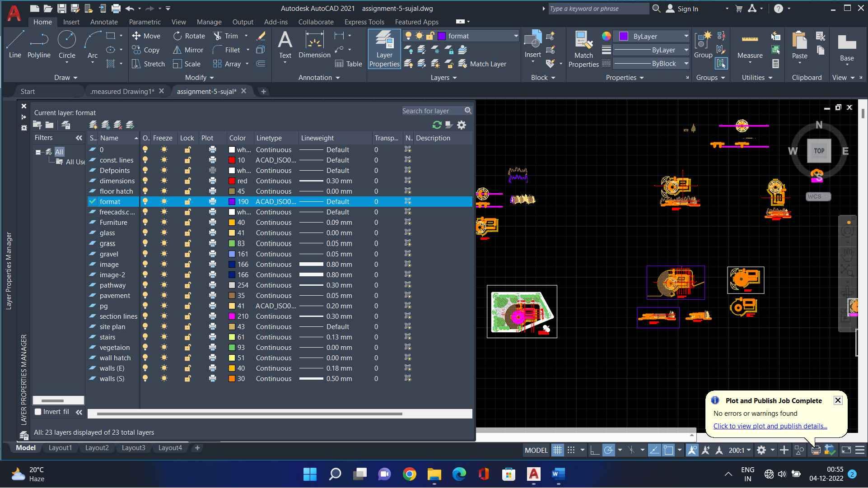Image resolution: width=868 pixels, height=488 pixels.
Task: Refresh the layer list with green arrows
Action: click(436, 125)
